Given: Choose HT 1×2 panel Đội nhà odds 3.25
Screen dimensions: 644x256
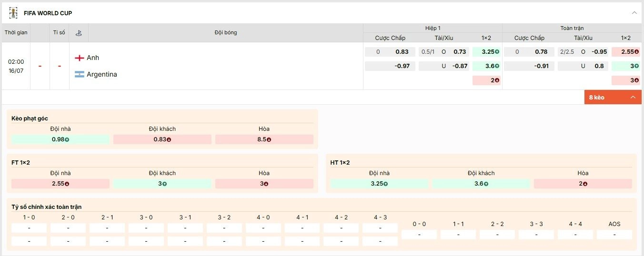Looking at the screenshot, I should 379,184.
